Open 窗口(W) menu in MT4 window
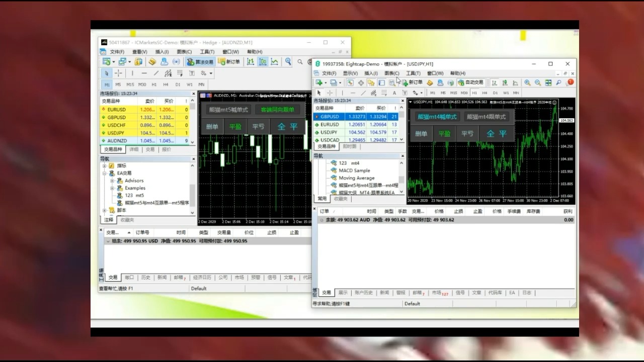 click(435, 73)
